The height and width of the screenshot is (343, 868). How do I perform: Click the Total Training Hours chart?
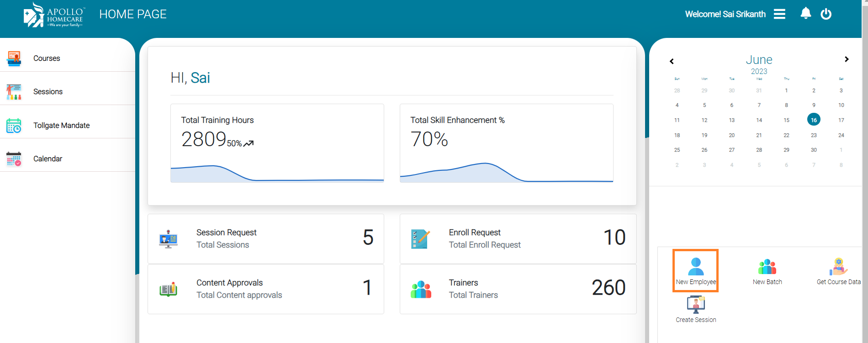coord(277,174)
